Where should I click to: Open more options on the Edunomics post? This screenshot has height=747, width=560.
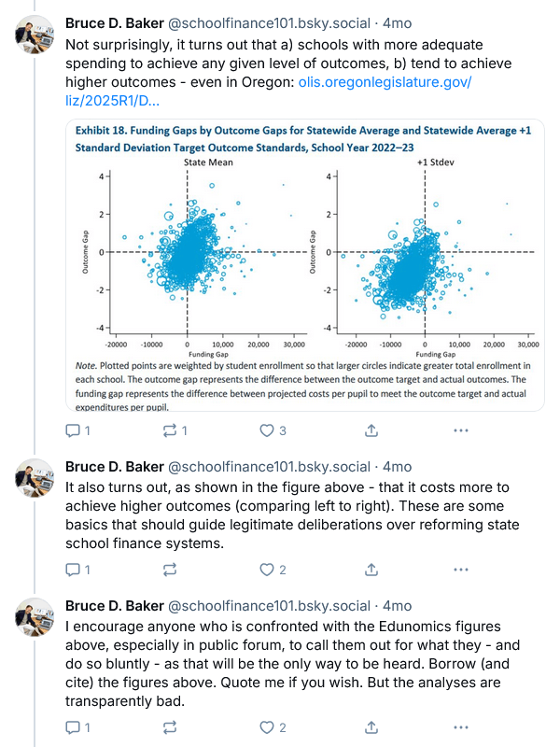pos(460,726)
